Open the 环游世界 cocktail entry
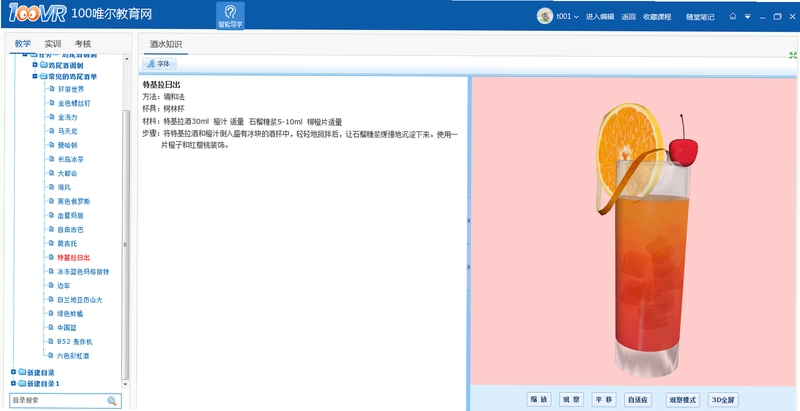The height and width of the screenshot is (411, 800). pyautogui.click(x=71, y=89)
